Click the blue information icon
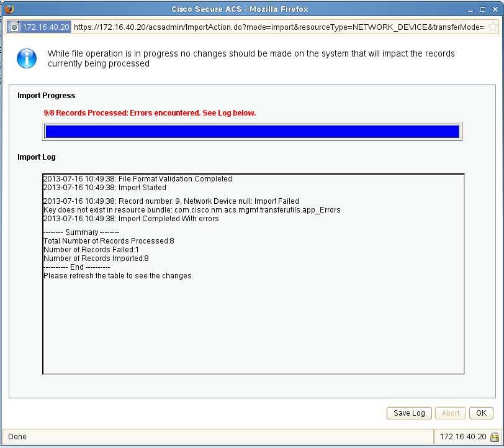The height and width of the screenshot is (448, 504). [x=26, y=58]
